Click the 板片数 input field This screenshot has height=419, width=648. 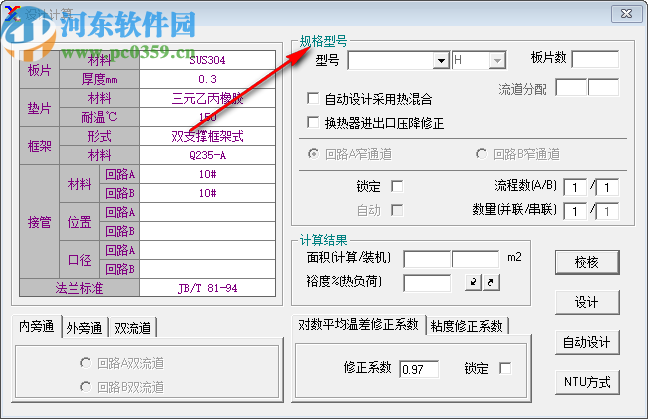coord(596,60)
